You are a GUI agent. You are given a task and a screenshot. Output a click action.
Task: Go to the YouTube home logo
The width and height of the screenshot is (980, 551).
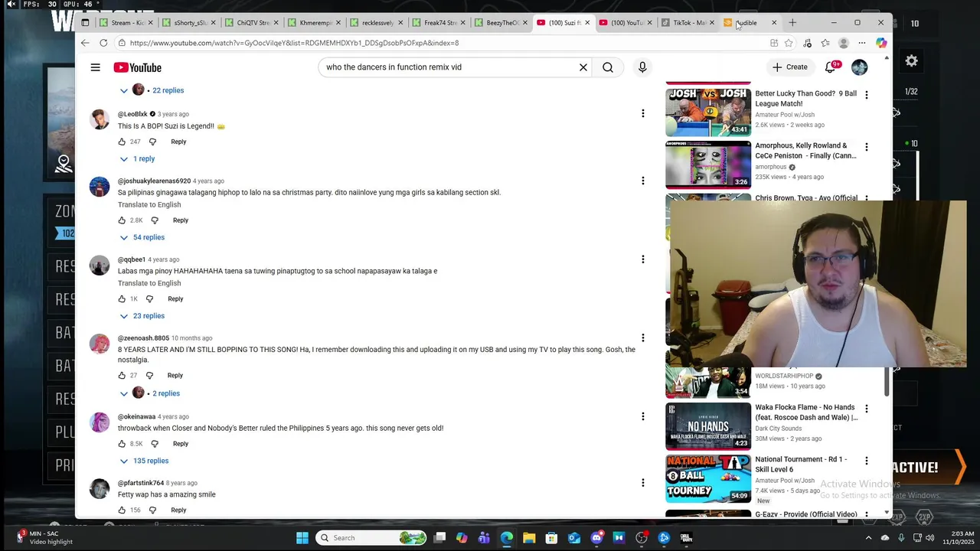[x=138, y=67]
